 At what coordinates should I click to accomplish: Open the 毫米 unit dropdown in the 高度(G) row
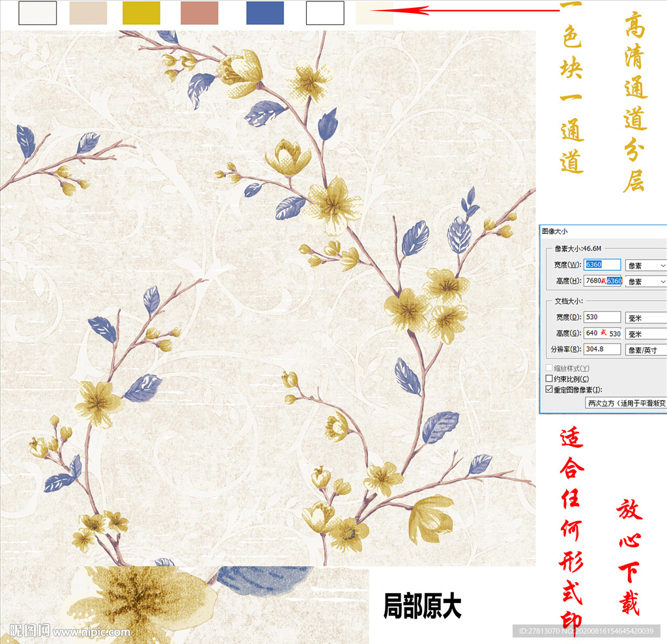pos(646,334)
